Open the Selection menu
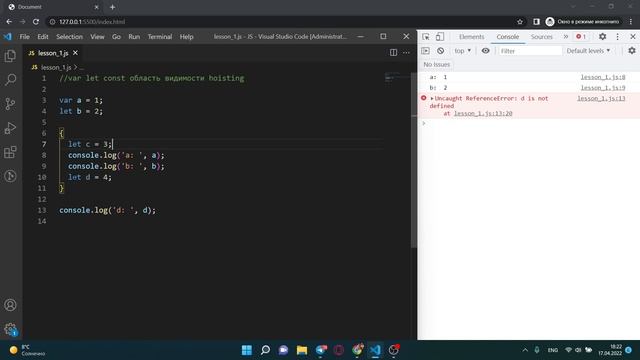Viewport: 640px width, 360px height. [x=69, y=37]
